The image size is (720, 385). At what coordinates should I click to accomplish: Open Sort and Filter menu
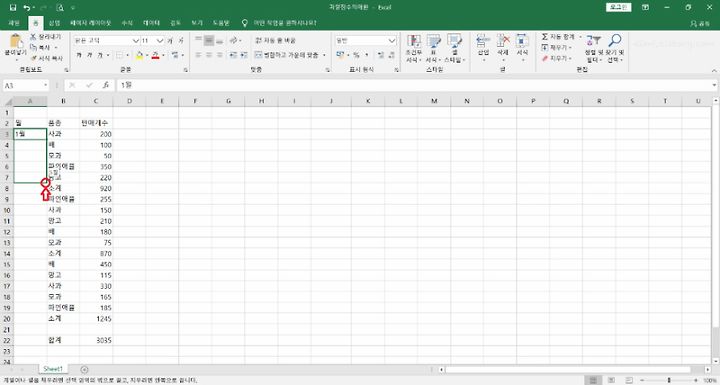593,48
